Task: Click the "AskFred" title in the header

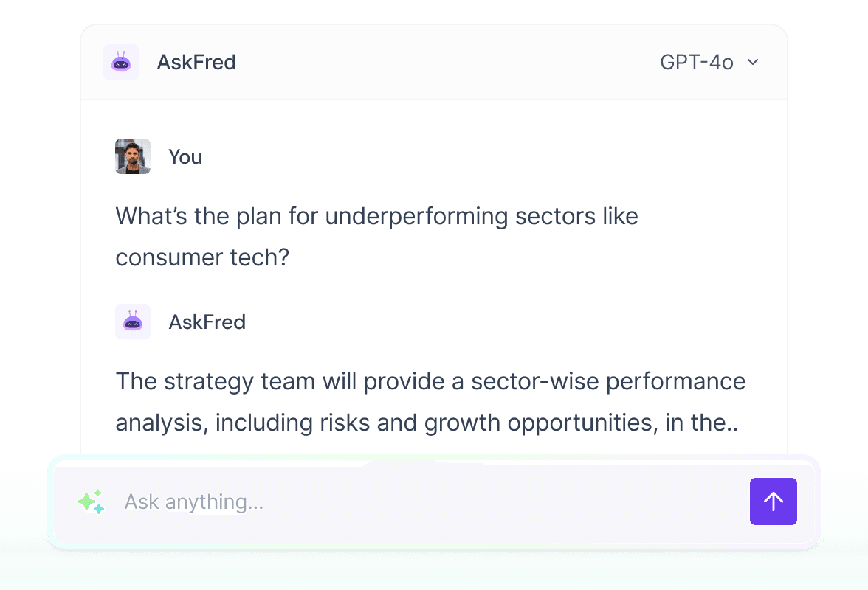Action: click(196, 62)
